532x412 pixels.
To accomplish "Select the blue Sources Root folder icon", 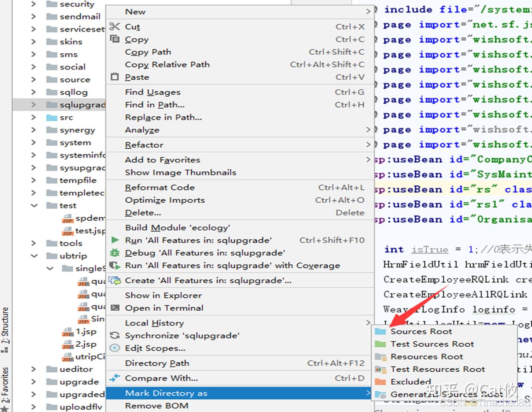I will [x=380, y=331].
